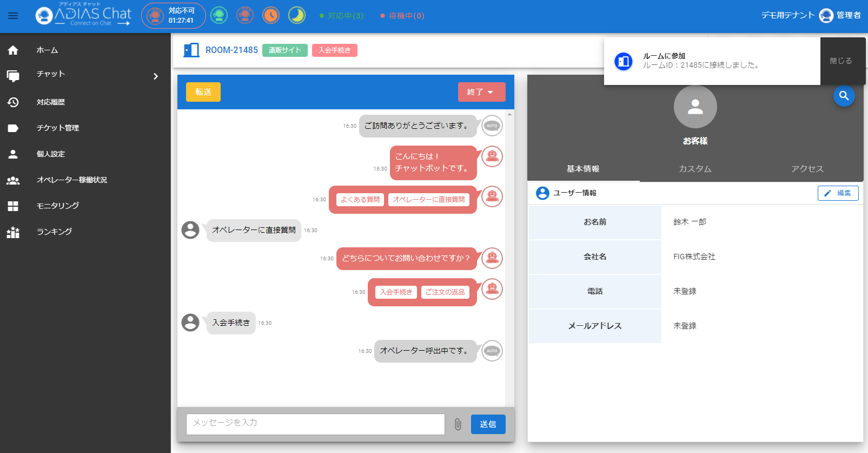The height and width of the screenshot is (453, 868).
Task: Switch to the アクセス tab
Action: click(x=807, y=169)
